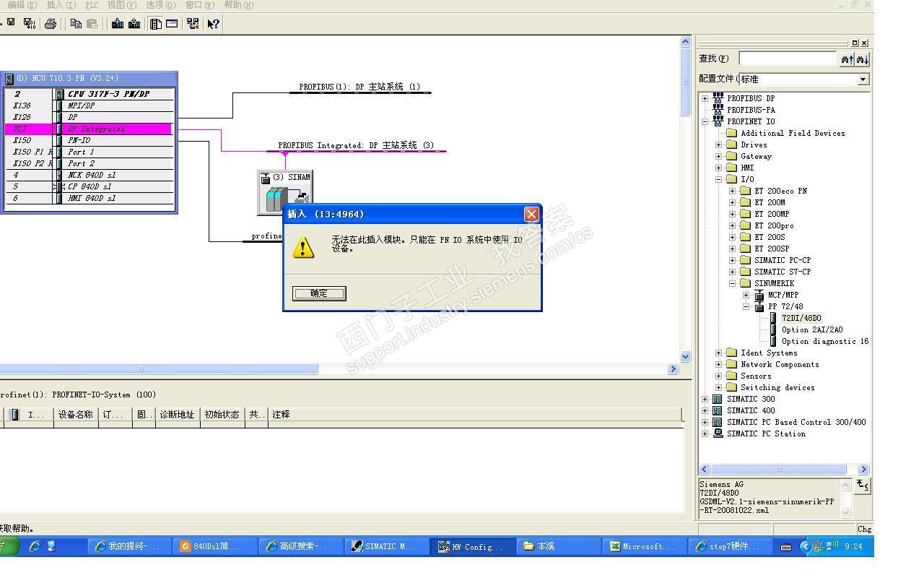Open the 插入(I) menu
This screenshot has height=578, width=924.
[x=61, y=5]
